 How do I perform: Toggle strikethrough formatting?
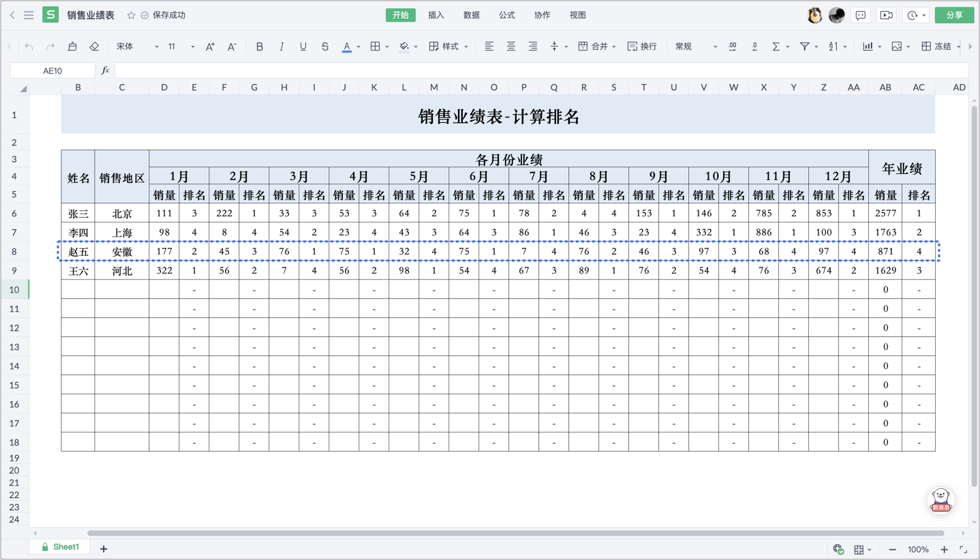click(325, 46)
